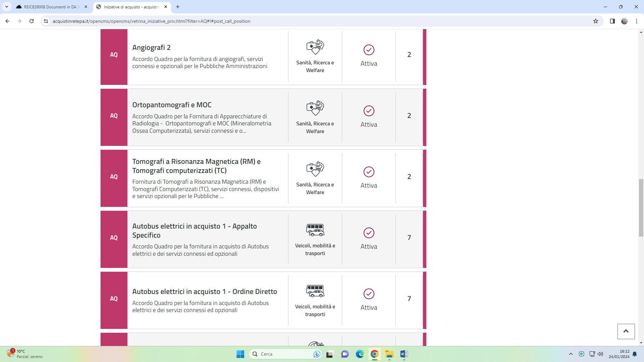The width and height of the screenshot is (644, 362).
Task: Show hidden system tray icons
Action: pos(571,354)
